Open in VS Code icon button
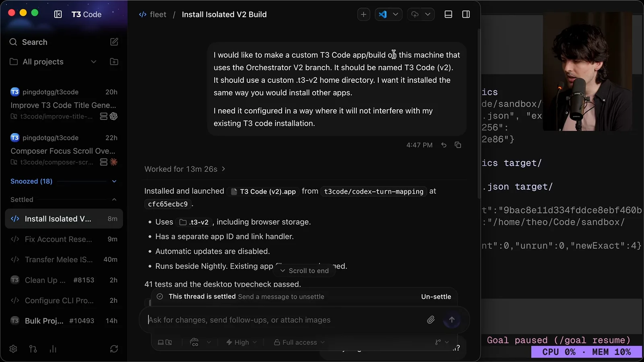644x362 pixels. 382,14
